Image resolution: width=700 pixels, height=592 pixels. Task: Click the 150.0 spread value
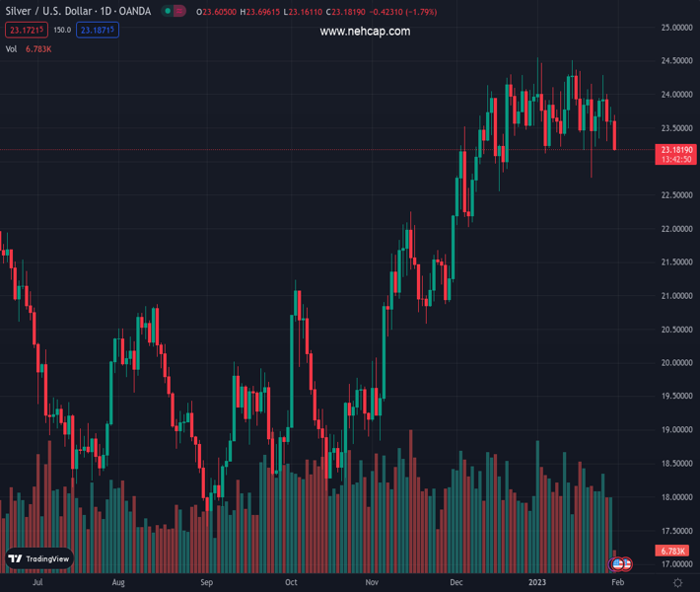pos(62,30)
